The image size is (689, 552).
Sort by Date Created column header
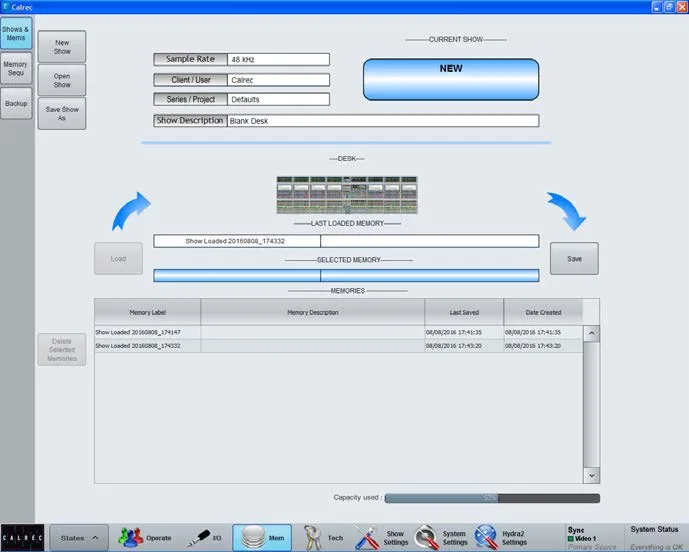[x=543, y=312]
